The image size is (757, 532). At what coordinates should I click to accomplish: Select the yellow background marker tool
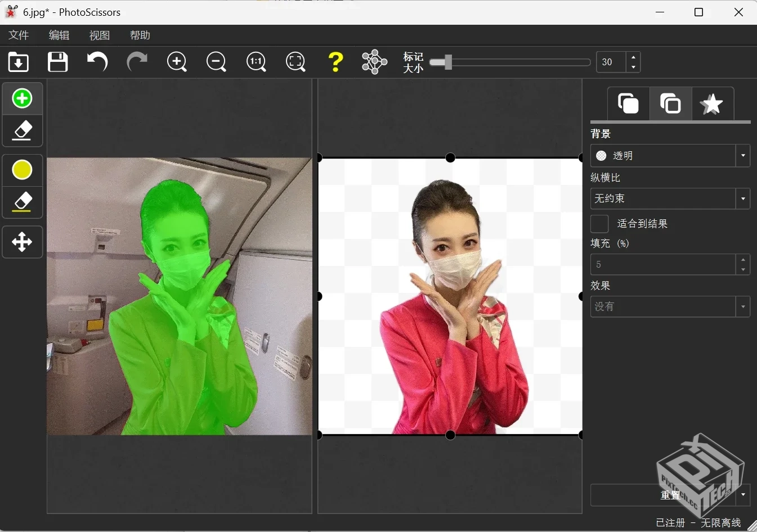(22, 169)
